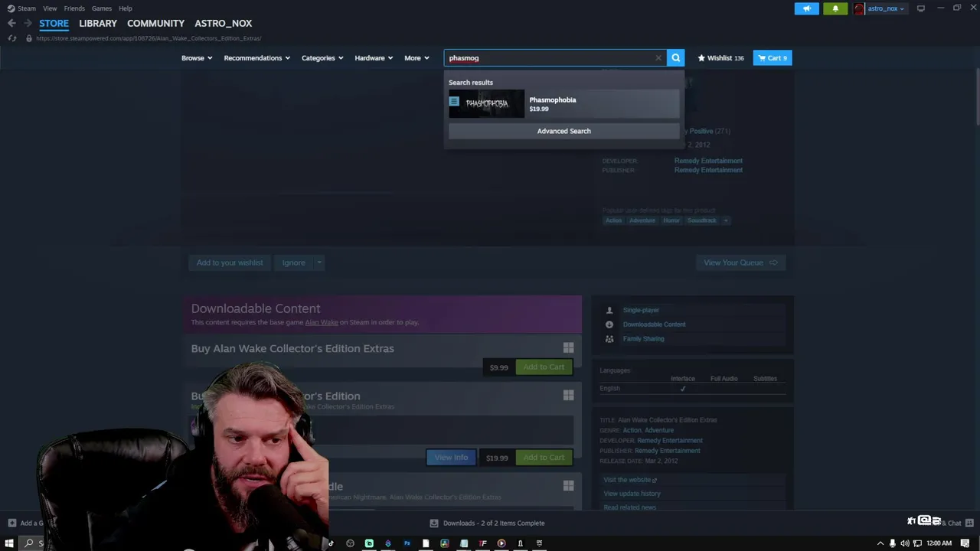Screen dimensions: 980x551
Task: Click the taskbar clock showing 12:00 AM
Action: click(x=939, y=543)
